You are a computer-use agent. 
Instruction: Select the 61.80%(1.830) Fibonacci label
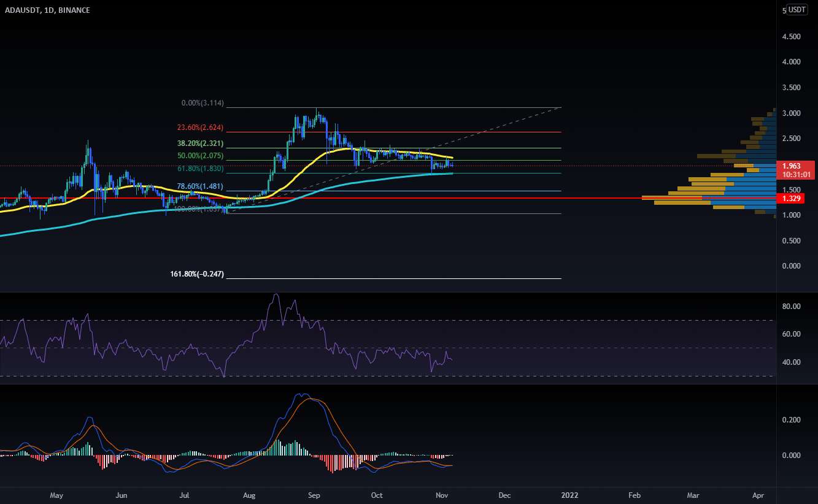(x=201, y=169)
